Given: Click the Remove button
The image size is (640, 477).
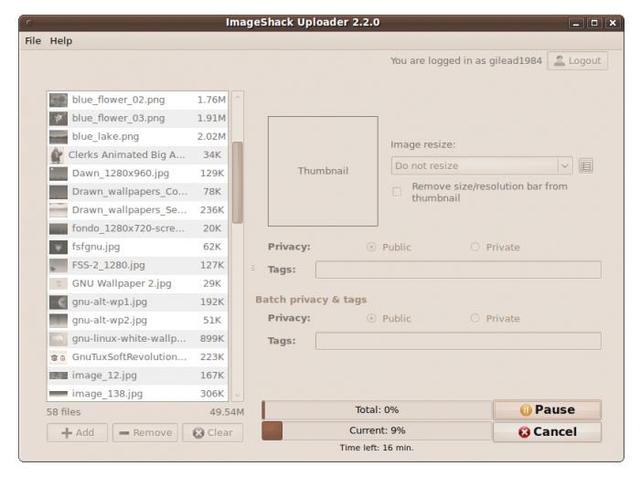Looking at the screenshot, I should tap(145, 433).
